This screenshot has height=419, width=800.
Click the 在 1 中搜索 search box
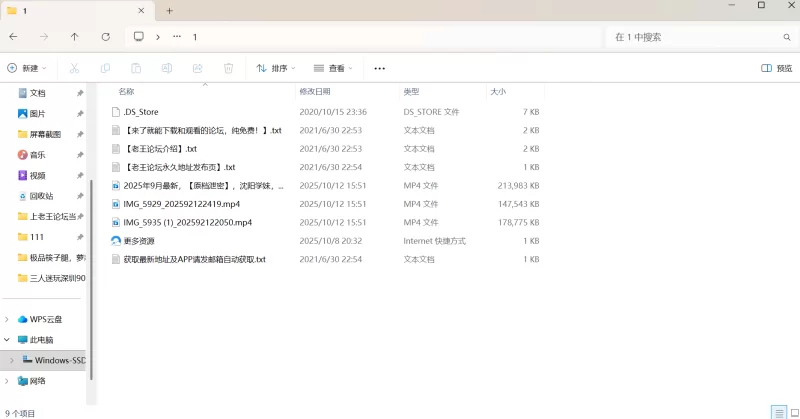[x=700, y=37]
